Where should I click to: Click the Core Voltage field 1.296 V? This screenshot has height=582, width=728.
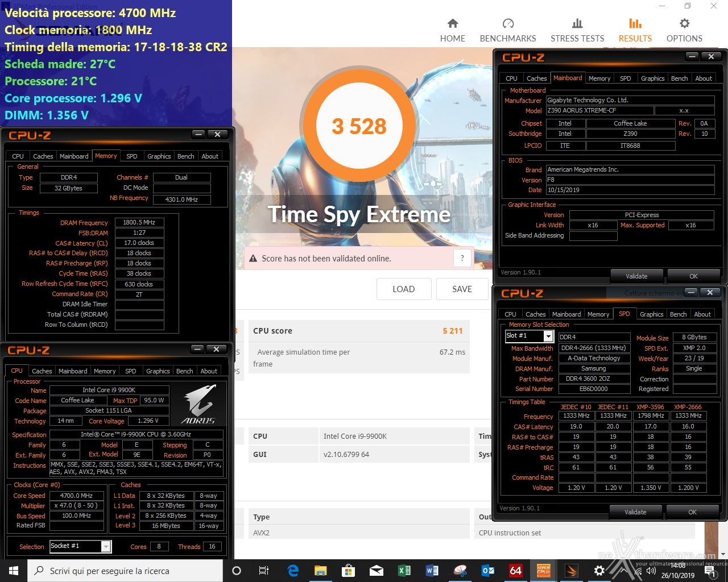coord(148,421)
